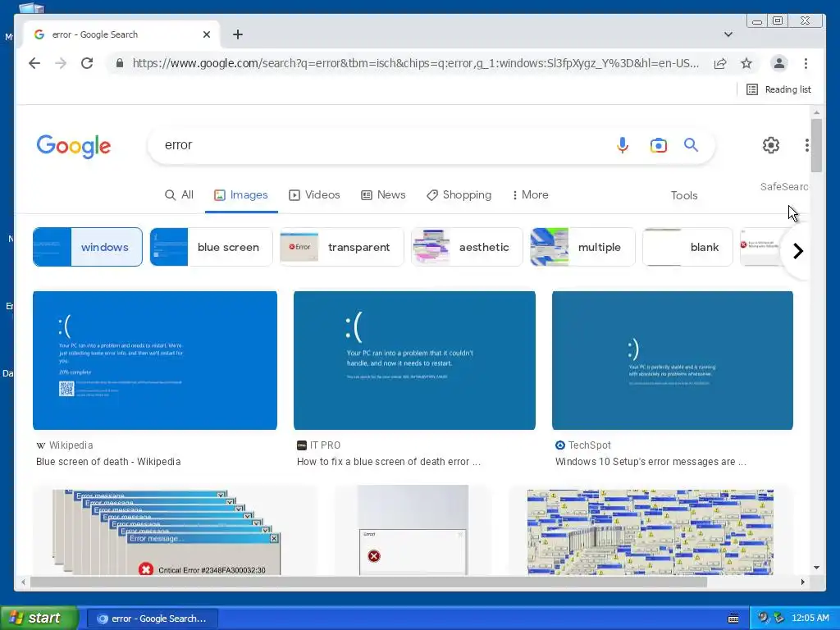Open the many yellow warning dialogs thumbnail
The height and width of the screenshot is (630, 840).
pos(650,531)
